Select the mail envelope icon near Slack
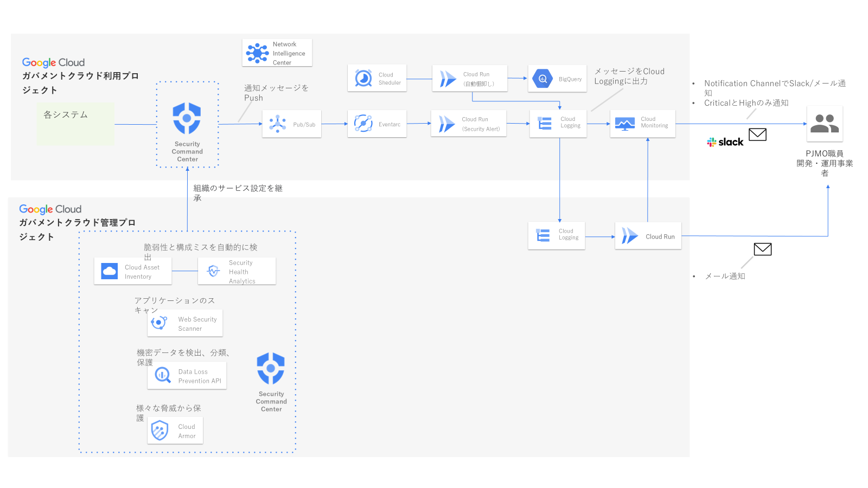Image resolution: width=868 pixels, height=488 pixels. [758, 134]
